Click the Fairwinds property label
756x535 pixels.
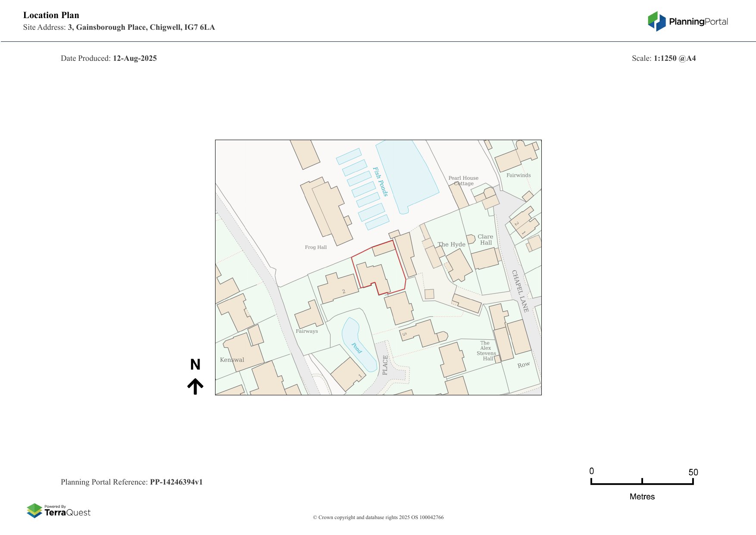(x=518, y=175)
